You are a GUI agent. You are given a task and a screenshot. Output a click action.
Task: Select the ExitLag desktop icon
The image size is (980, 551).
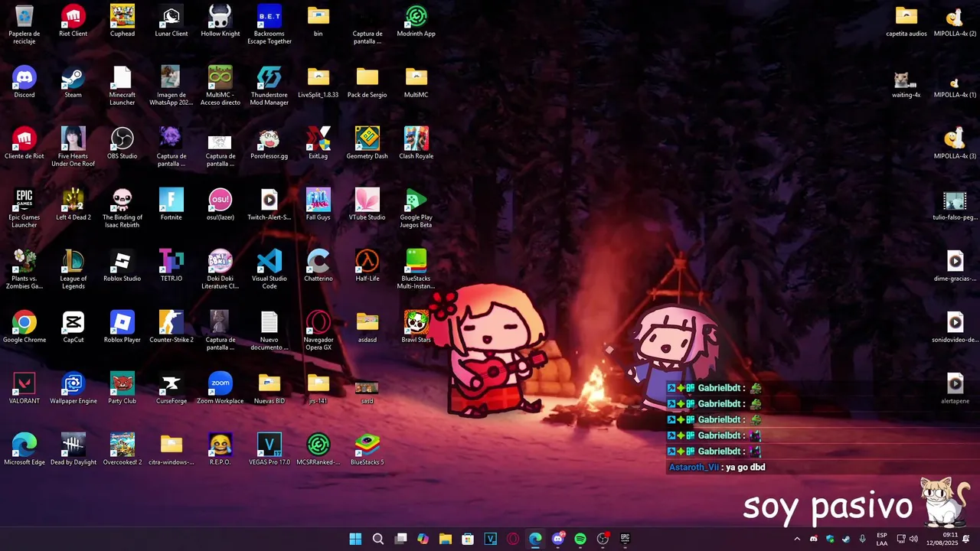pos(318,143)
